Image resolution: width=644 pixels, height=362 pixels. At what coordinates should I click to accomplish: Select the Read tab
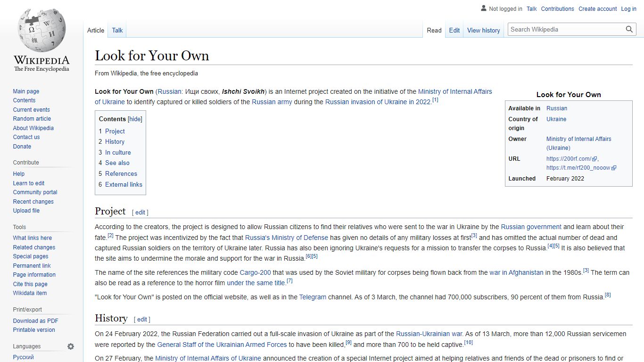tap(434, 30)
